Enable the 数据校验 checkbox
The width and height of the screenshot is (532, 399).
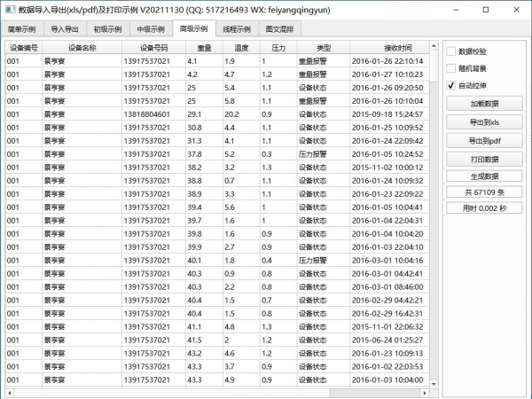click(451, 51)
